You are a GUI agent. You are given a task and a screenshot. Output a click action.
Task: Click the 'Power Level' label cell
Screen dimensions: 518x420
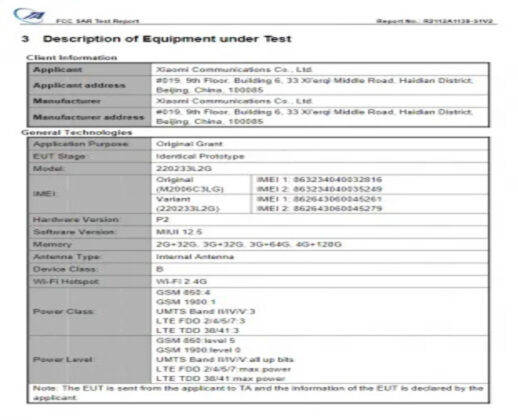(x=90, y=360)
